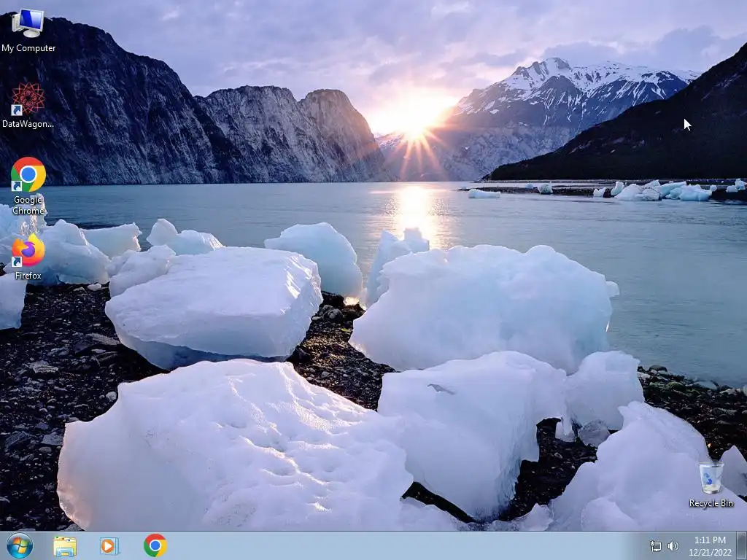The image size is (747, 560).
Task: Open the volume speaker tray icon
Action: (673, 546)
